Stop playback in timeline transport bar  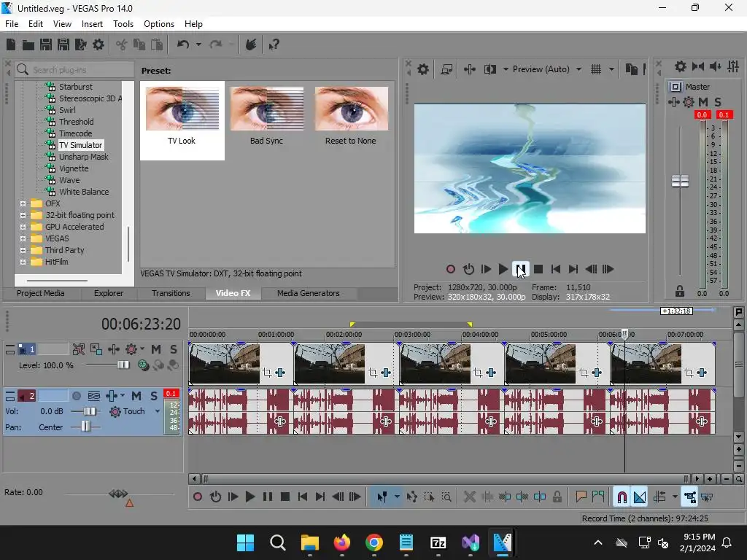coord(285,497)
